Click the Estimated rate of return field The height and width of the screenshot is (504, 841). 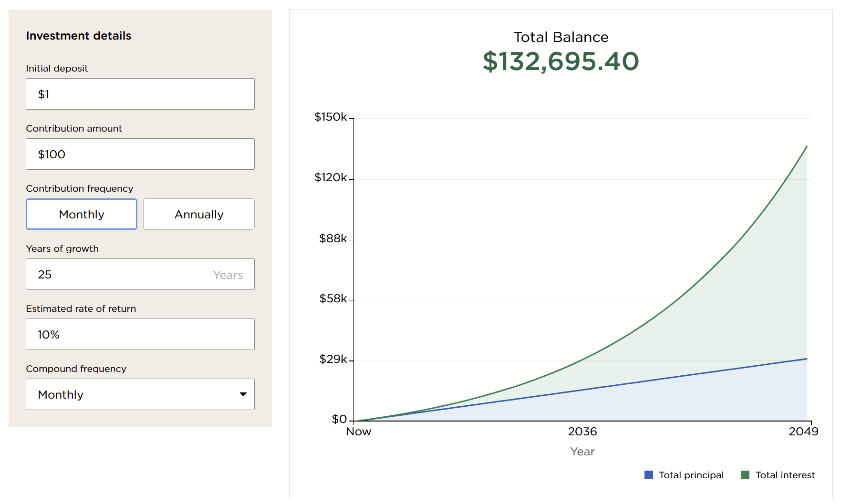(140, 334)
